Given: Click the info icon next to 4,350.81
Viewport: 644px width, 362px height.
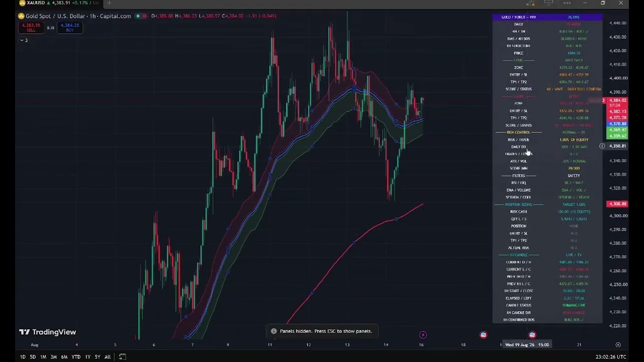Looking at the screenshot, I should pos(602,146).
